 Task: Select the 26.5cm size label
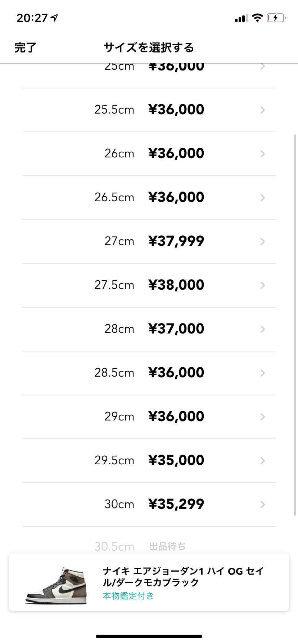[114, 197]
